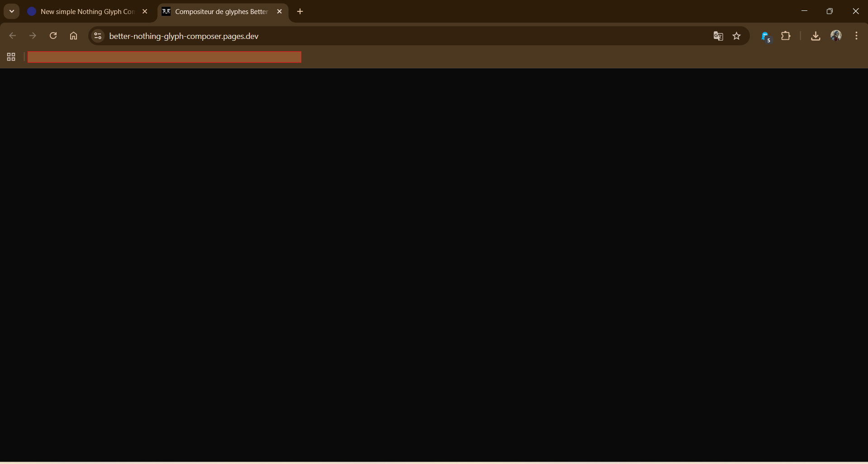Reload the current page
This screenshot has width=868, height=464.
point(53,36)
